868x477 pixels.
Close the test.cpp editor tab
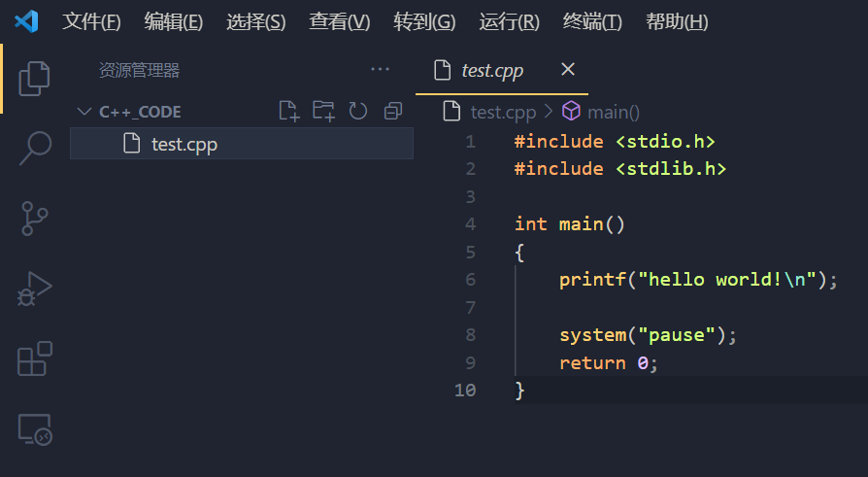click(568, 69)
